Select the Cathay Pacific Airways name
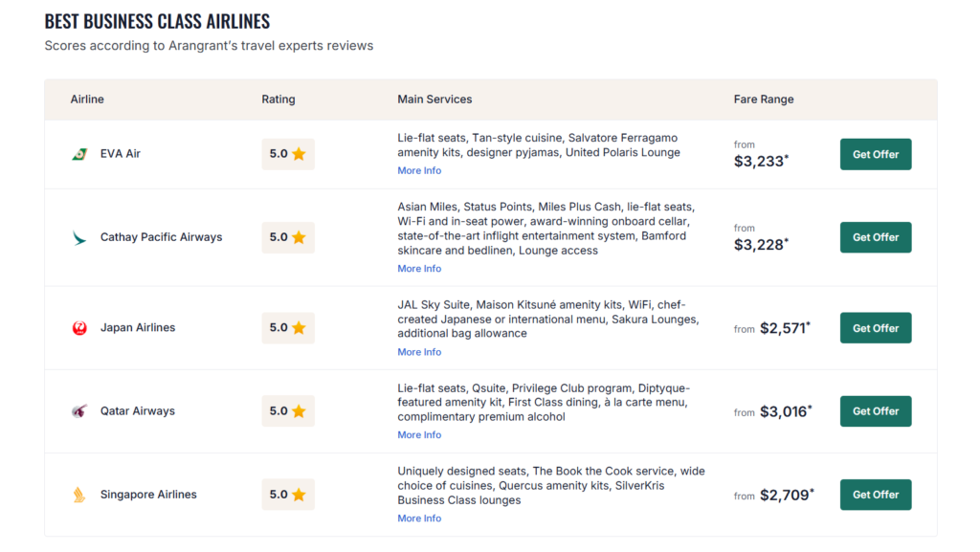The height and width of the screenshot is (552, 980). click(161, 237)
